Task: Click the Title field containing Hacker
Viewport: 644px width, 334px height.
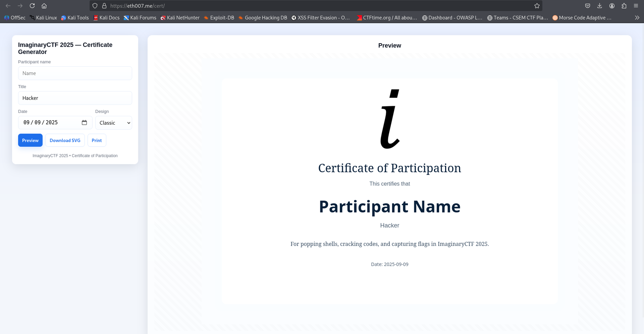Action: (x=75, y=98)
